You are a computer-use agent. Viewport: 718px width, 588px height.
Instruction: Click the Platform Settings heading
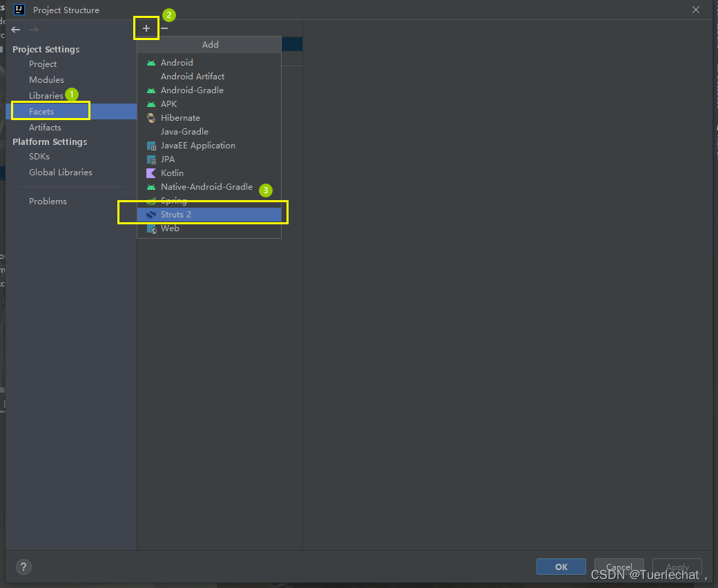[50, 142]
